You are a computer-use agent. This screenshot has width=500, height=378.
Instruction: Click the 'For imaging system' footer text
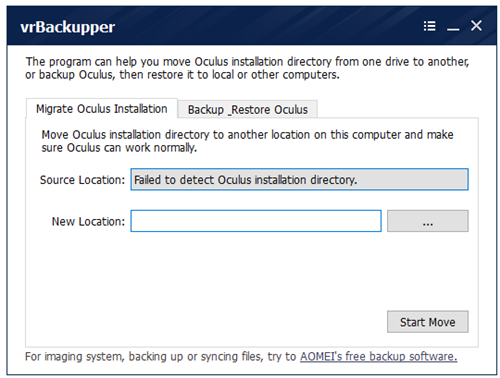(162, 357)
